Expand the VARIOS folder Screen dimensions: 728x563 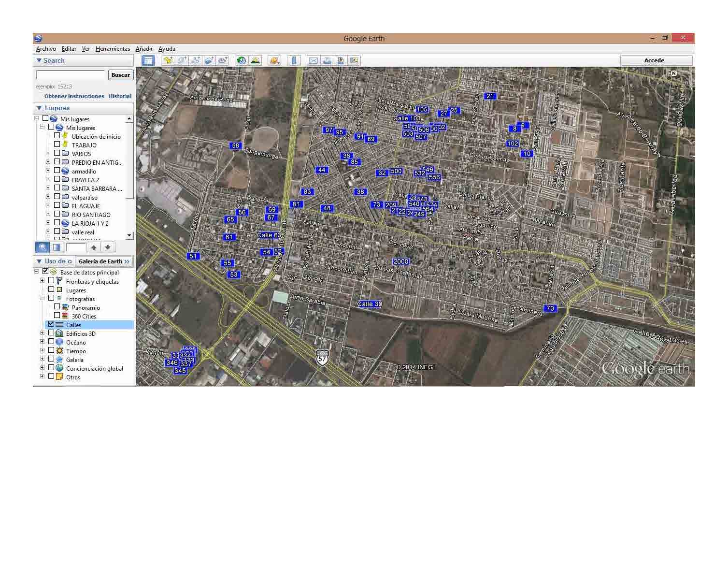point(48,153)
